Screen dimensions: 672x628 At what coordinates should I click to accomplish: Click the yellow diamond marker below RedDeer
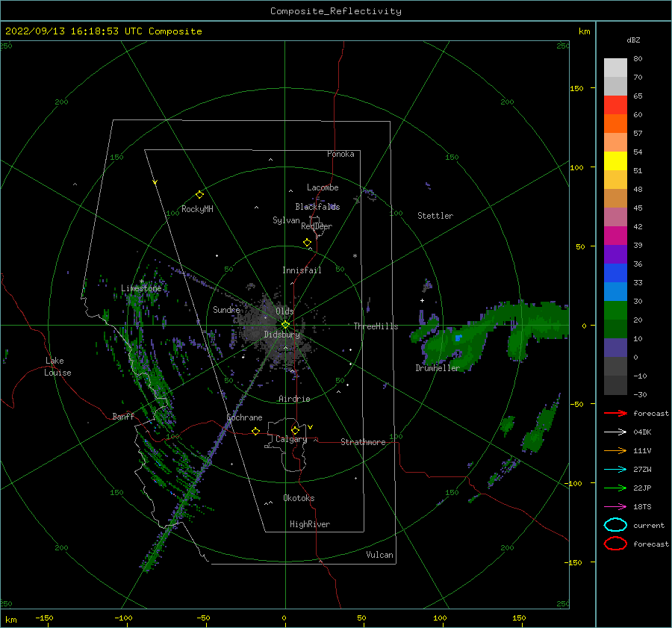click(307, 243)
